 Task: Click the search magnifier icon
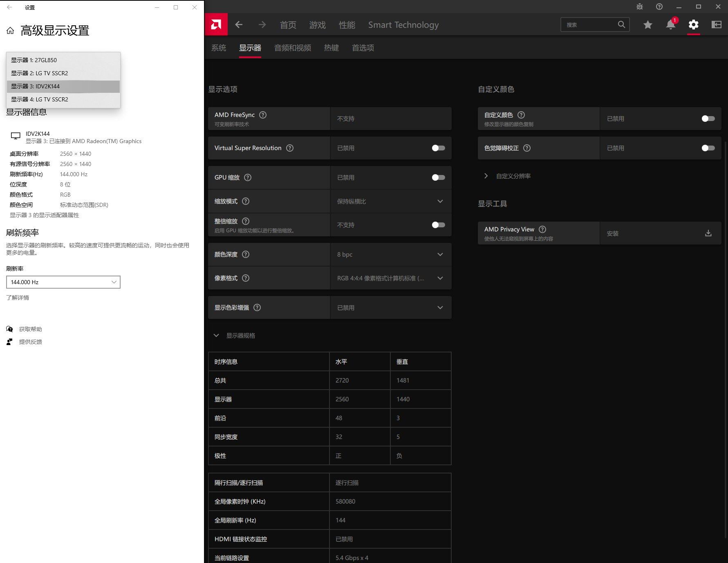coord(621,25)
